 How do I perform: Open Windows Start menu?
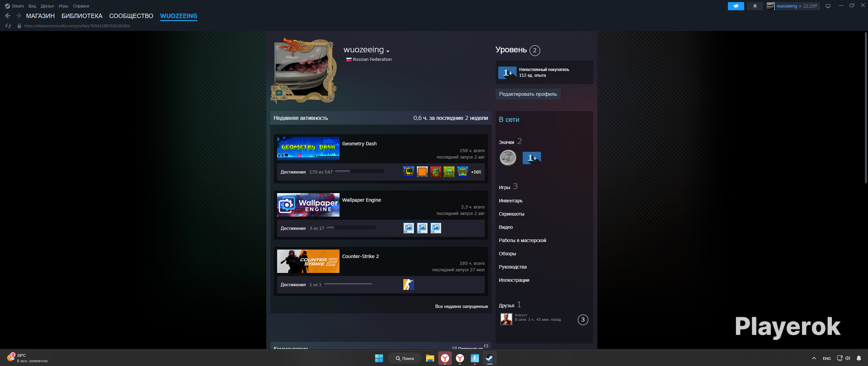click(x=379, y=358)
